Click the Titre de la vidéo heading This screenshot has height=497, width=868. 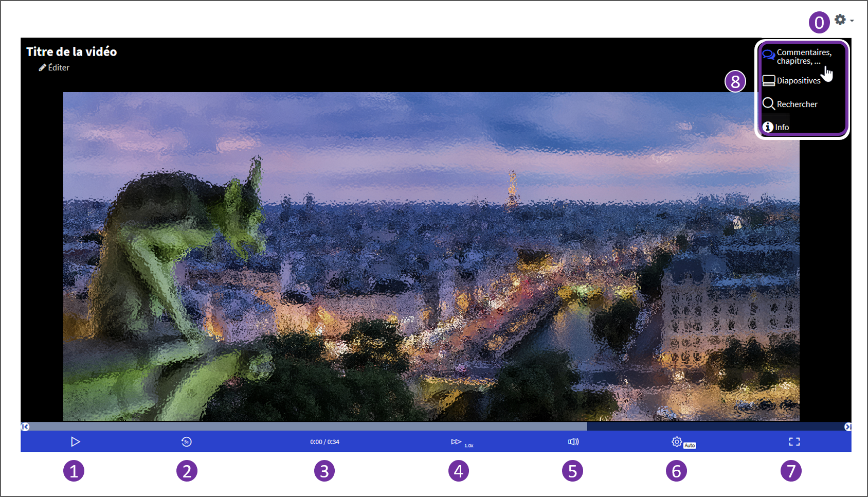tap(71, 51)
